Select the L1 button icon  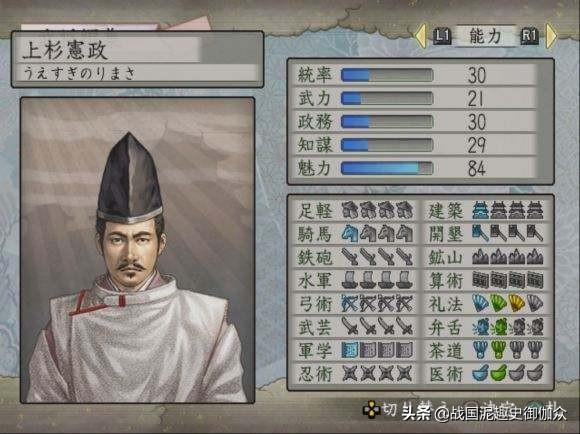click(442, 36)
